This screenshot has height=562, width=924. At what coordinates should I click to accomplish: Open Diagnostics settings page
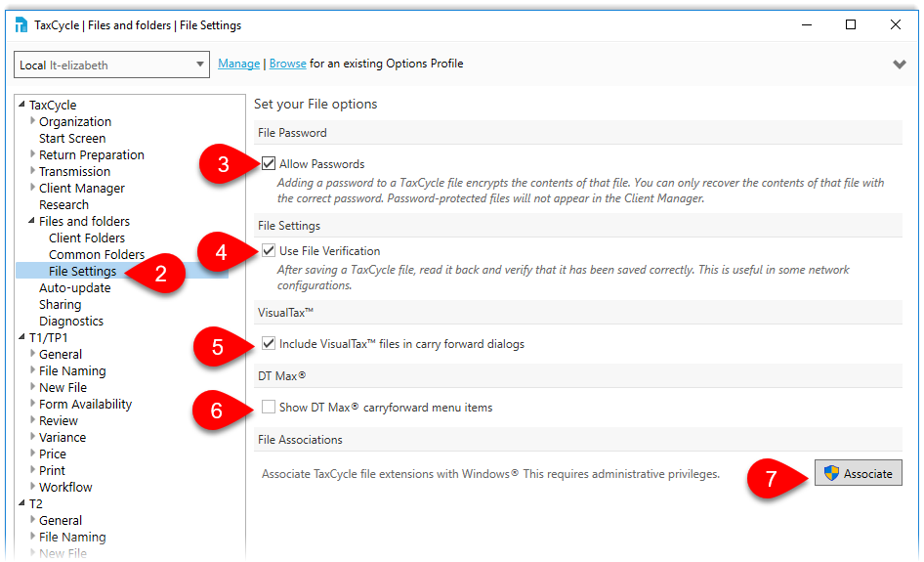click(x=71, y=321)
